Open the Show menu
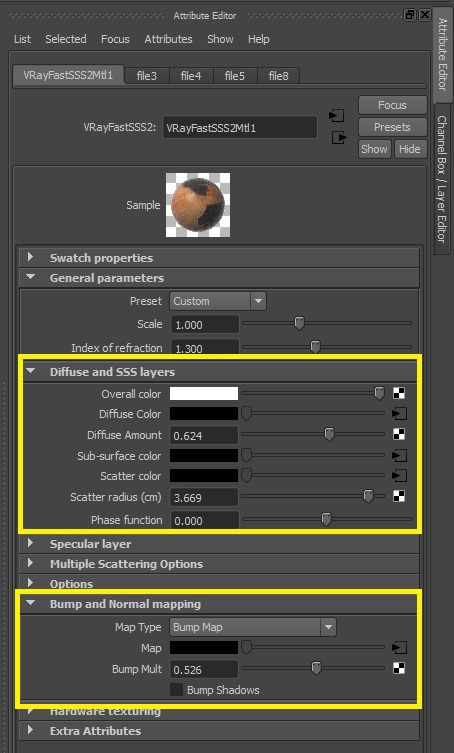 (220, 39)
